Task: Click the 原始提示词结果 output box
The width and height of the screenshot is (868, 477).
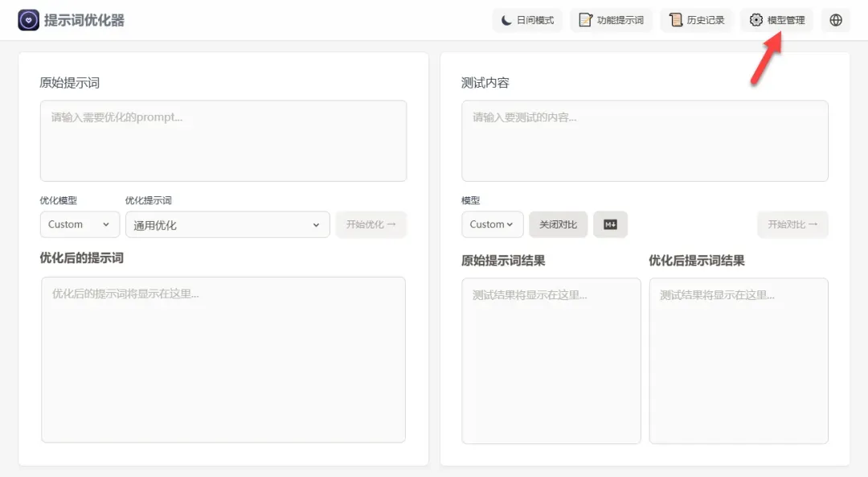Action: click(551, 360)
